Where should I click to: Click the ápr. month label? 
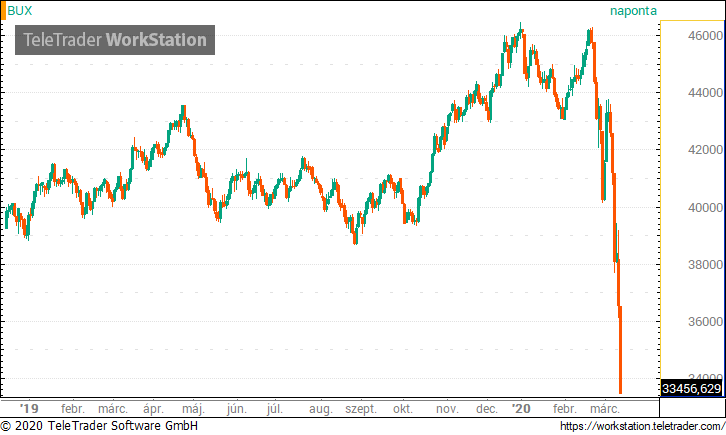153,409
